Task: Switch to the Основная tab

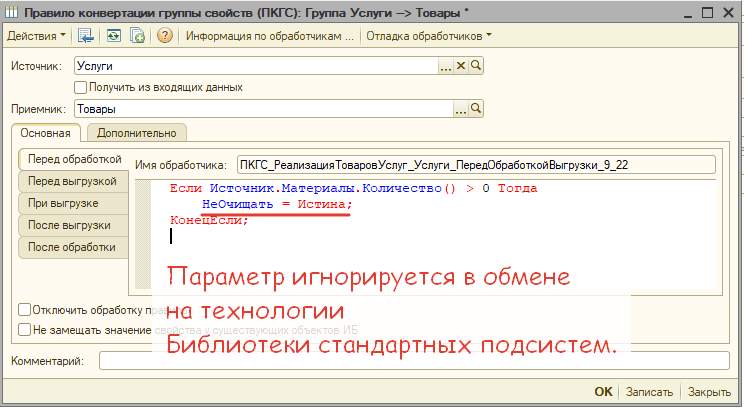Action: [x=46, y=133]
